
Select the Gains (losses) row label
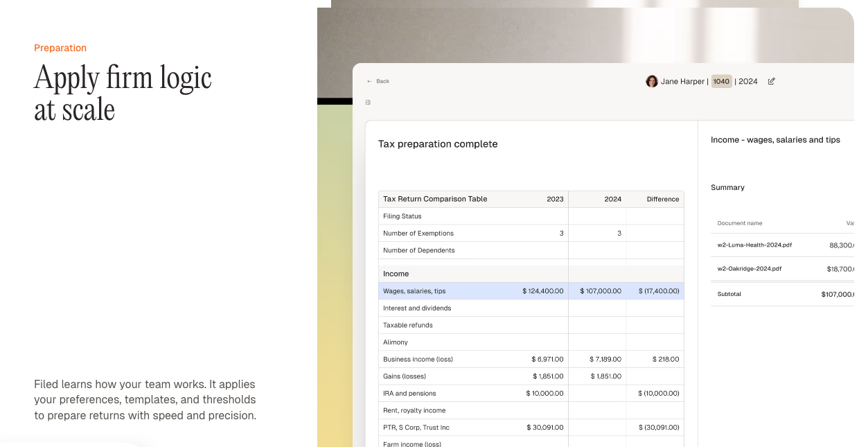tap(405, 376)
